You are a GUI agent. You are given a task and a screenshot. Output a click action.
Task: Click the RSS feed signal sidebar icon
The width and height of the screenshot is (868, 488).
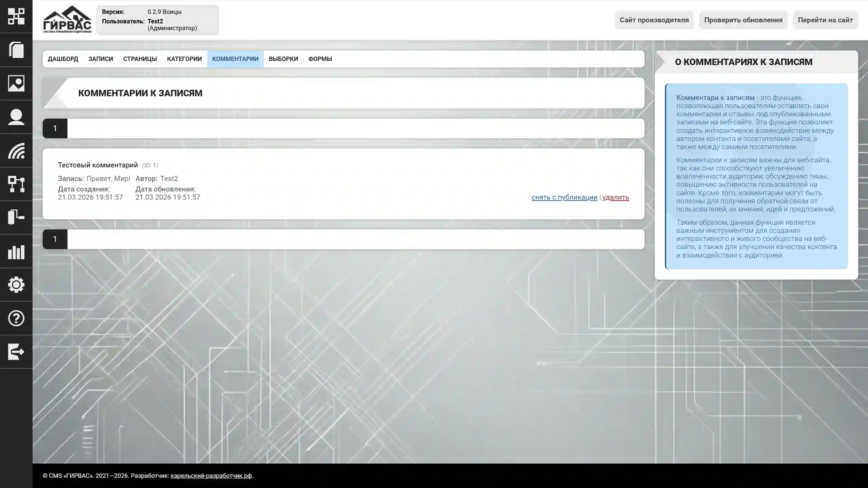(x=16, y=150)
